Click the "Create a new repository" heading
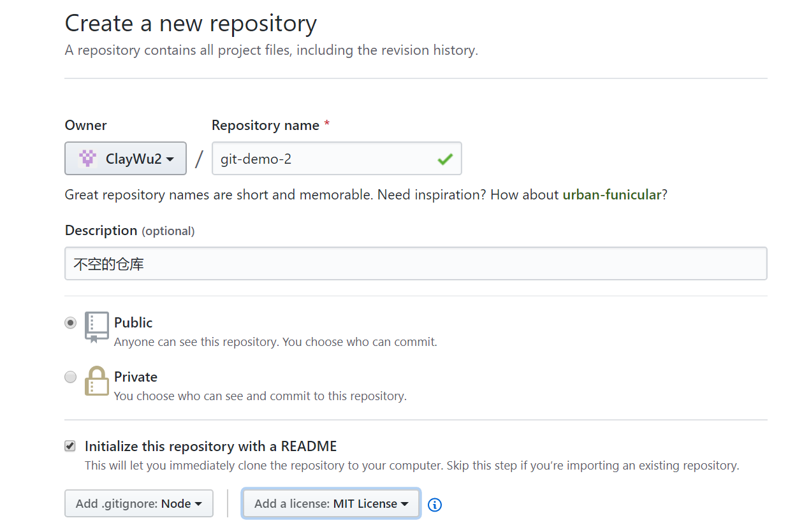The image size is (788, 532). 191,24
